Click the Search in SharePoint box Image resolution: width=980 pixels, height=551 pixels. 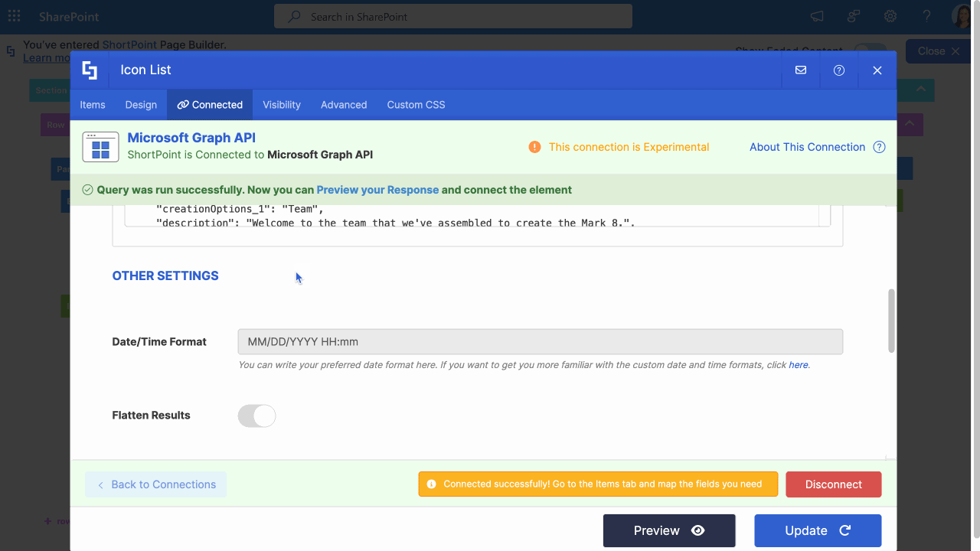(453, 16)
